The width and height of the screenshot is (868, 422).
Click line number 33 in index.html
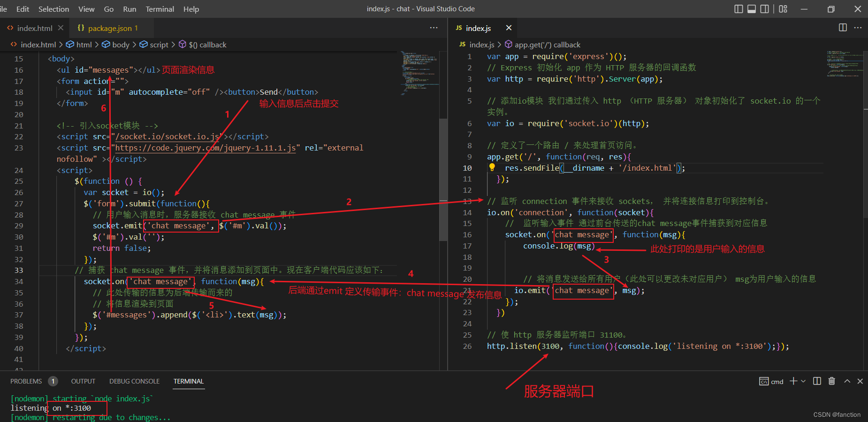click(19, 270)
